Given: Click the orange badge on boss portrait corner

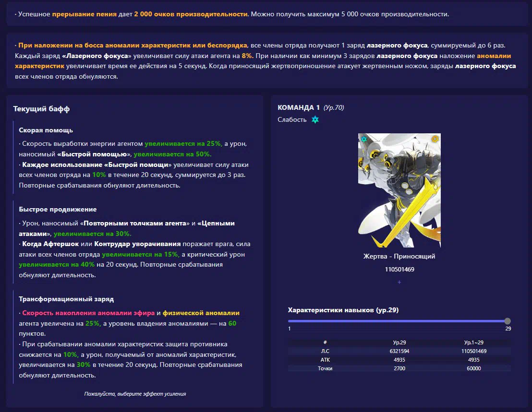Looking at the screenshot, I should coord(435,139).
